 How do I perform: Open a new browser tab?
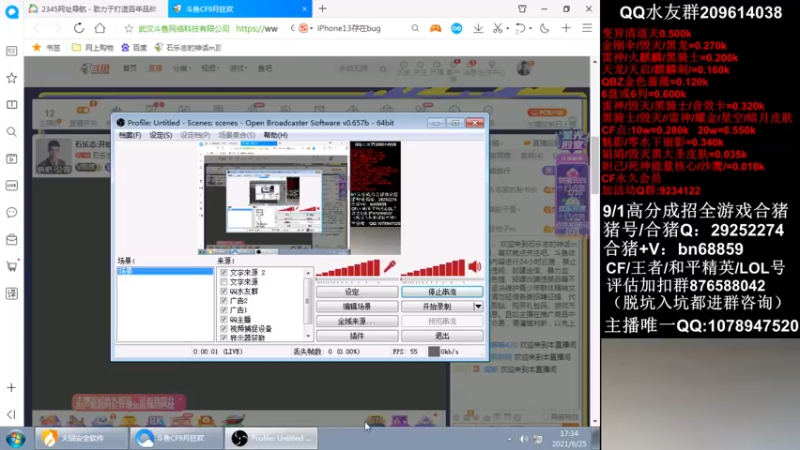(x=322, y=9)
